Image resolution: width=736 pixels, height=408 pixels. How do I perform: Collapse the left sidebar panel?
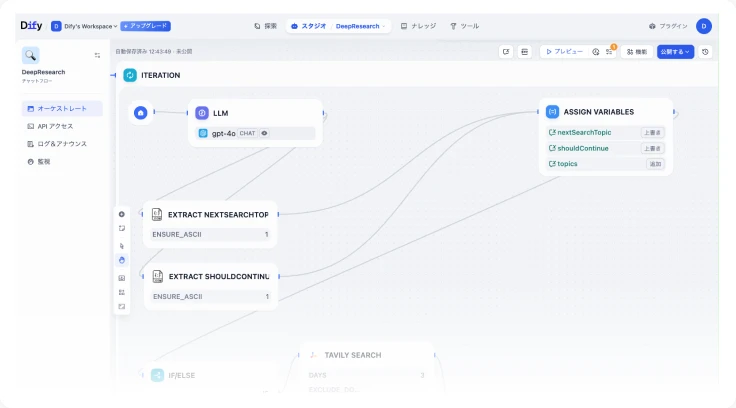click(97, 55)
